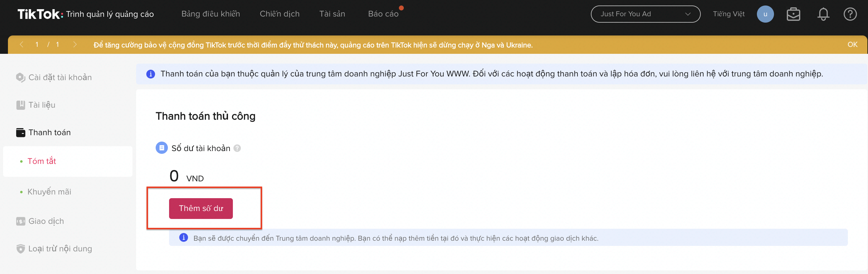Go to previous announcement with left chevron
The width and height of the screenshot is (868, 274).
pos(22,45)
